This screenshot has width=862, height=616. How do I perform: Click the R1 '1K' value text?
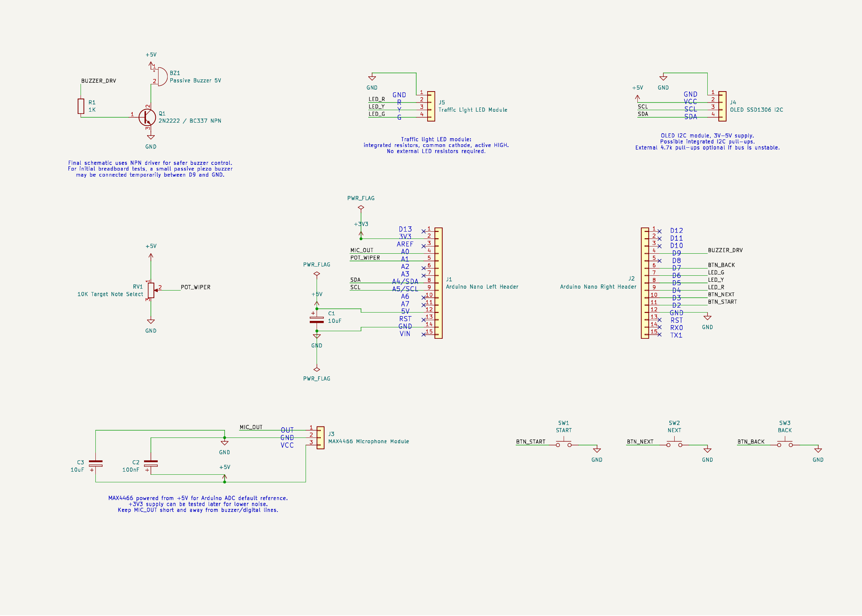pyautogui.click(x=92, y=110)
